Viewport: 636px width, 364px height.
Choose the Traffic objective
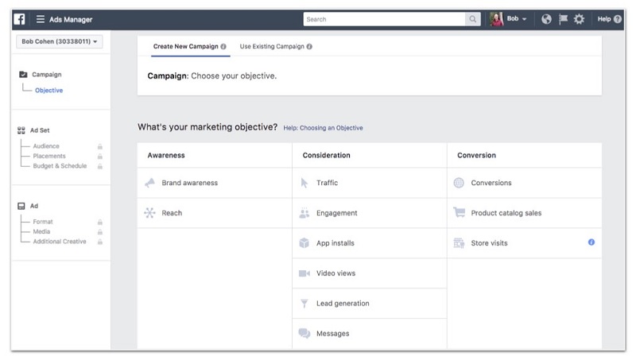coord(370,183)
